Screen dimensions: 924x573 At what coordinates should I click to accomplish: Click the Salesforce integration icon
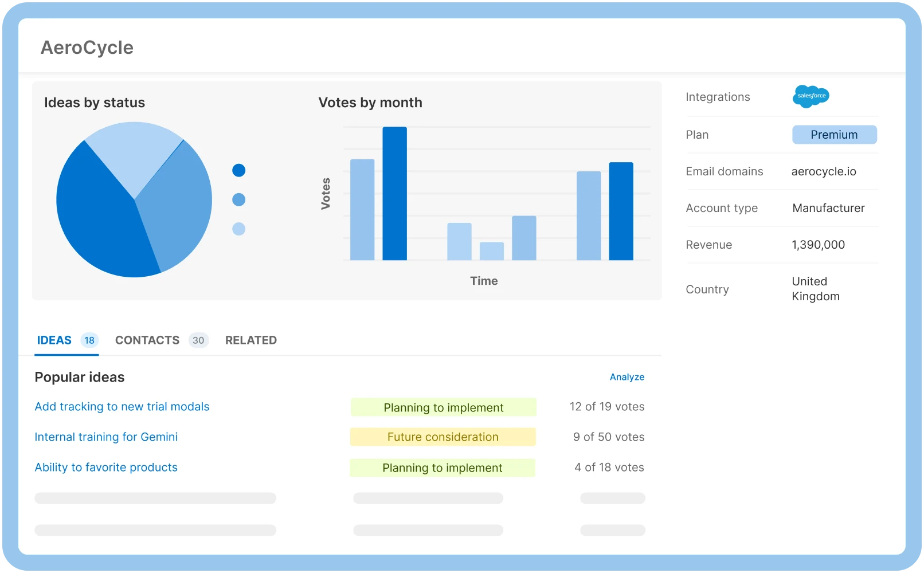tap(811, 96)
